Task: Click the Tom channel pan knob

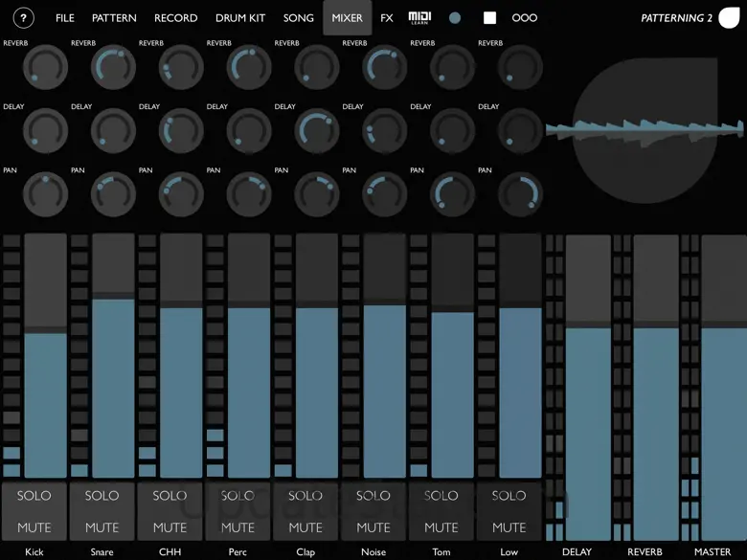Action: point(453,194)
